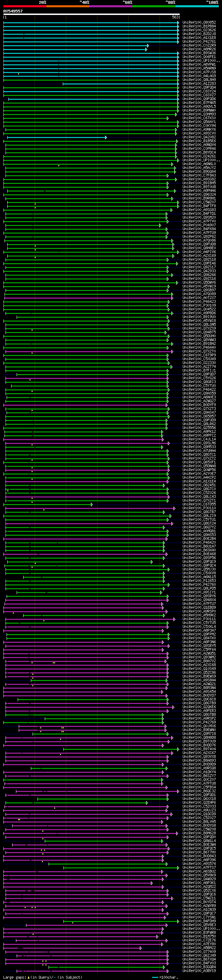Select the UniRef100_C6SY24 label
The width and height of the screenshot is (222, 980).
coord(199,91)
